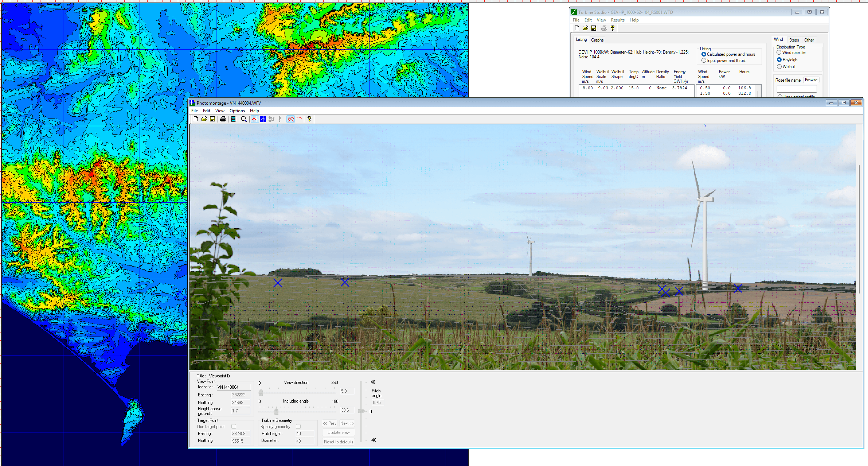Screen dimensions: 868x466
Task: Open Turbine Studio Results menu
Action: [x=618, y=20]
